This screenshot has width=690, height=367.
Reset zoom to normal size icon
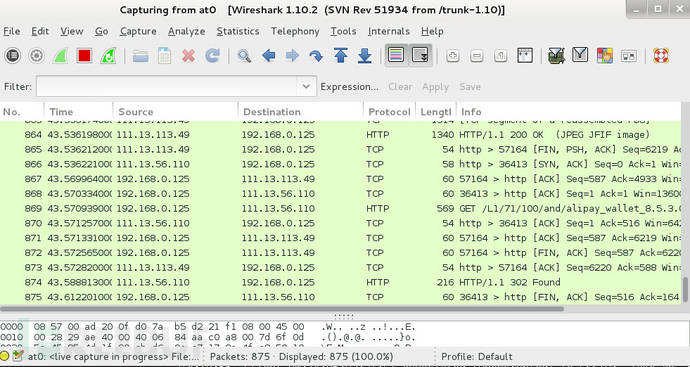click(x=500, y=56)
